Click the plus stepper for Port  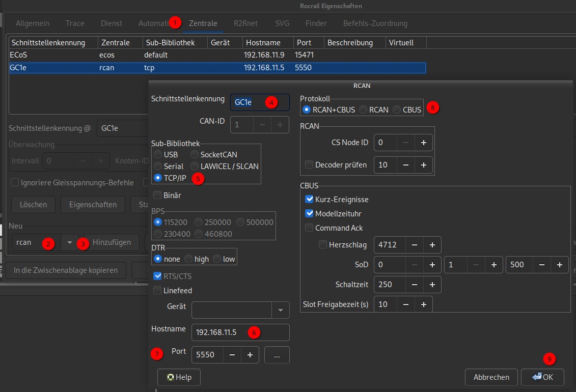pyautogui.click(x=250, y=355)
